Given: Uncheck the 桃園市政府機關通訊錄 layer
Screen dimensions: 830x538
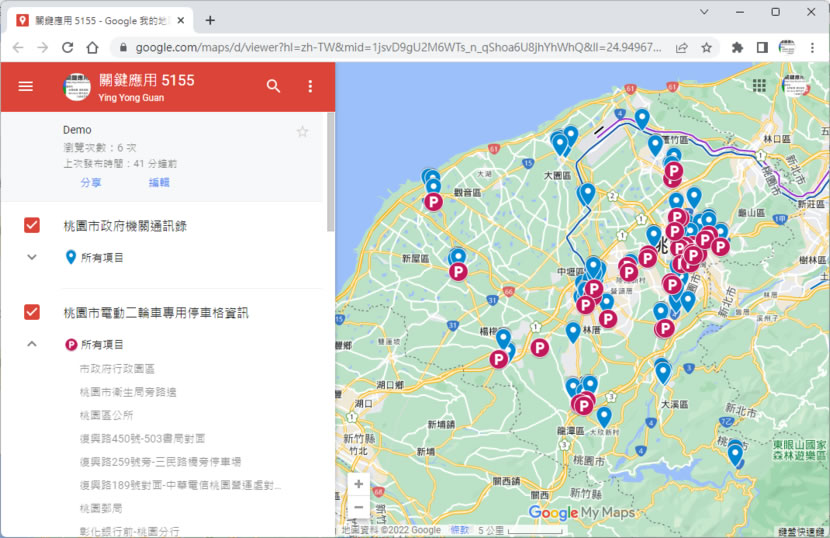Looking at the screenshot, I should (x=32, y=225).
